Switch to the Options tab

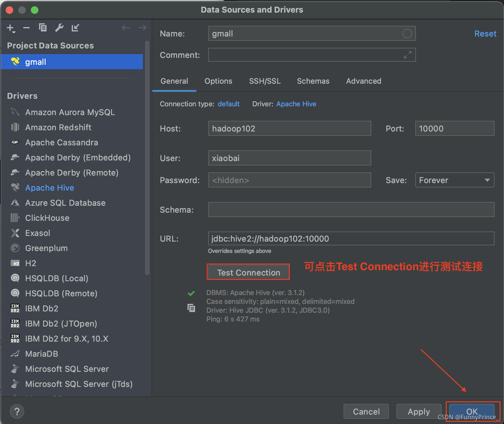218,81
